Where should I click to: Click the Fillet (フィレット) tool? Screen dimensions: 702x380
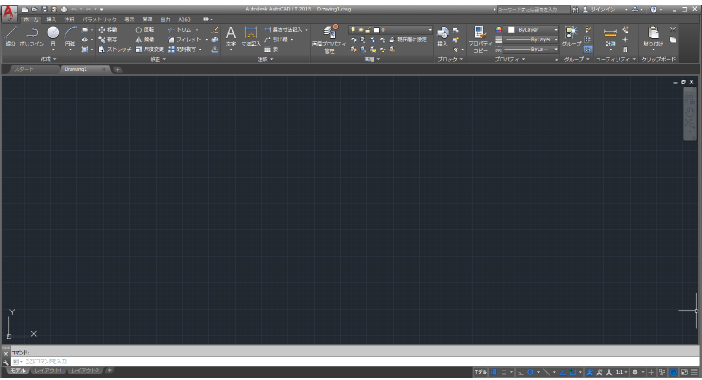click(184, 39)
